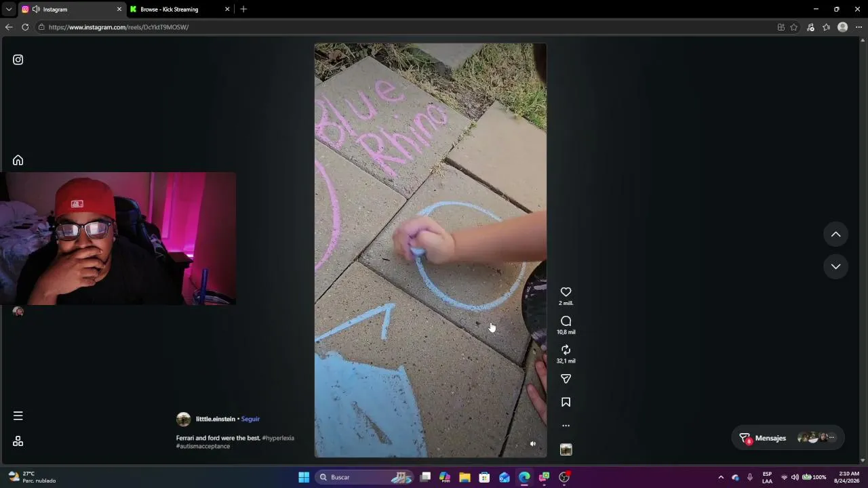View site information lock icon
868x488 pixels.
coord(41,27)
